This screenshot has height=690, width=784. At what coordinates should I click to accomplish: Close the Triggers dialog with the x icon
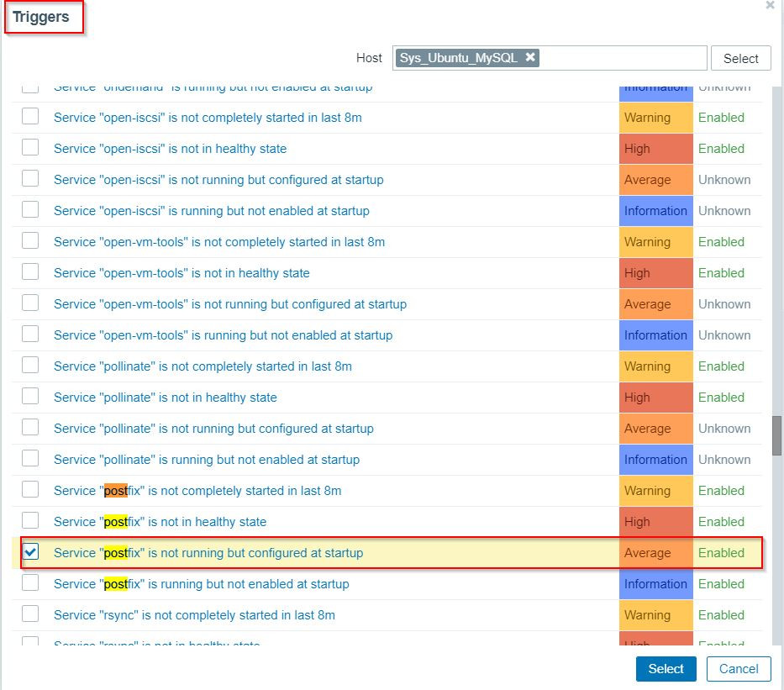770,5
